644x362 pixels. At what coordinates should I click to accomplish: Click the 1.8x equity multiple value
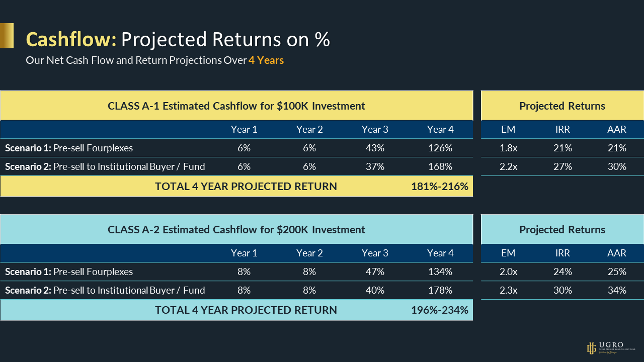click(x=508, y=148)
